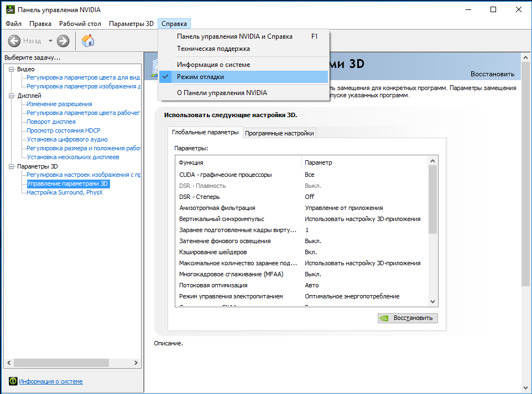Select Установка нескольких дисплеев
Screen dimensions: 532x394
point(73,157)
